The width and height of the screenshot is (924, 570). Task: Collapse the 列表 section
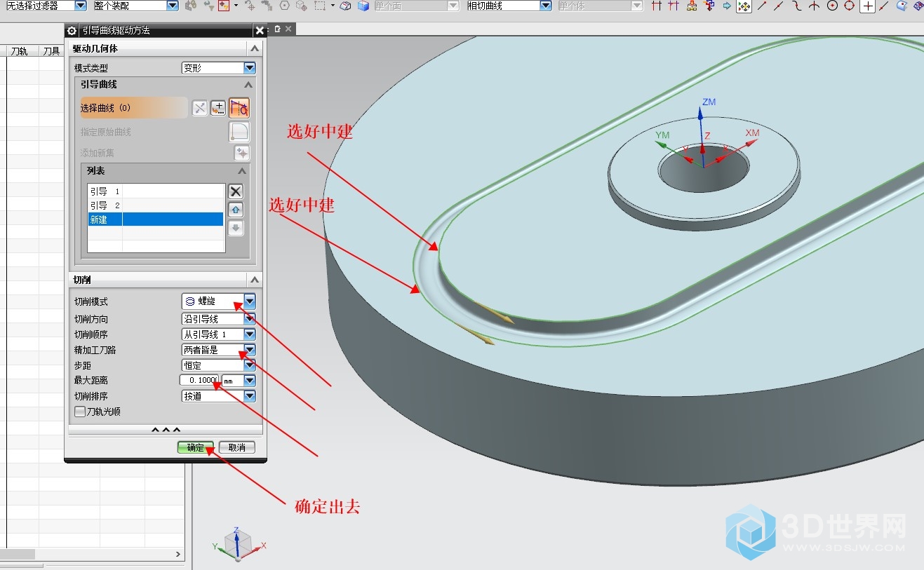coord(242,171)
